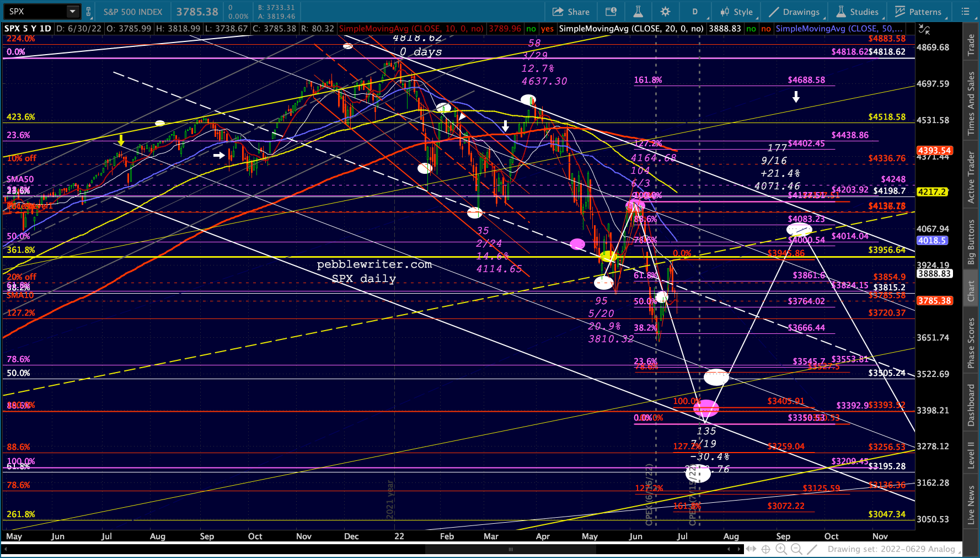Open the Drawings menu

tap(795, 12)
